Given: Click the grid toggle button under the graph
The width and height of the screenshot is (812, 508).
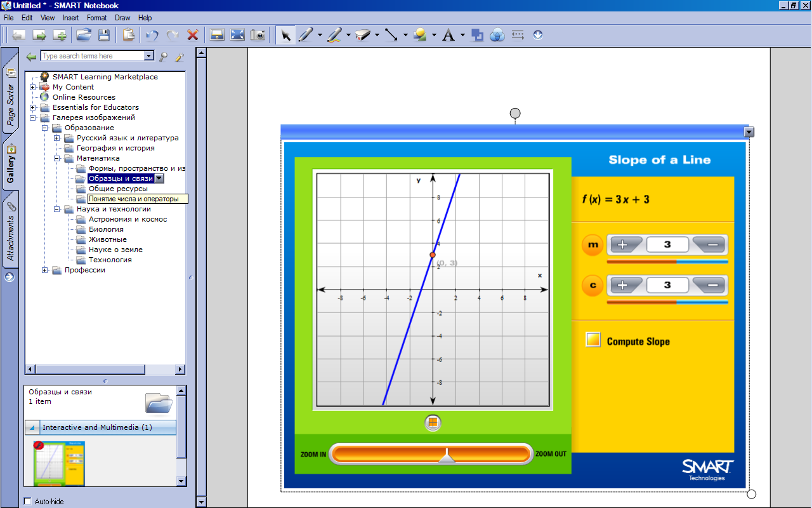Looking at the screenshot, I should 433,422.
